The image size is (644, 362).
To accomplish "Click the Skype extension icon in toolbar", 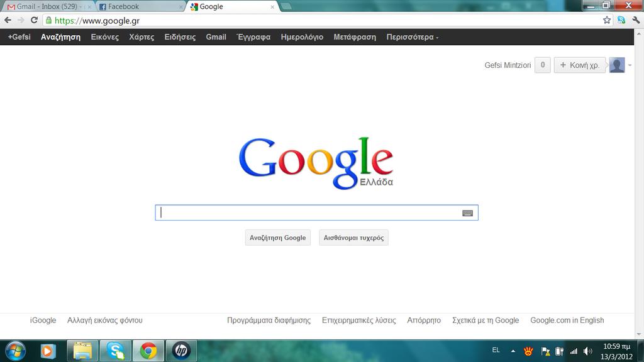I will 621,20.
